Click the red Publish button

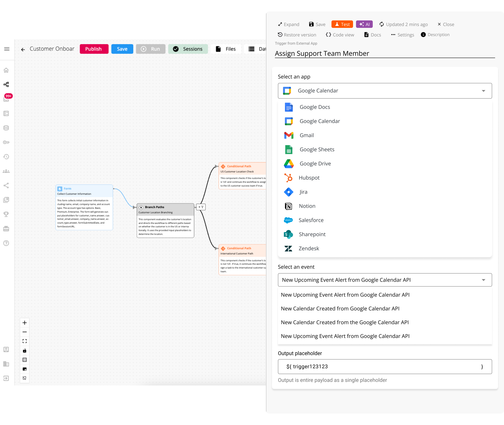click(94, 49)
